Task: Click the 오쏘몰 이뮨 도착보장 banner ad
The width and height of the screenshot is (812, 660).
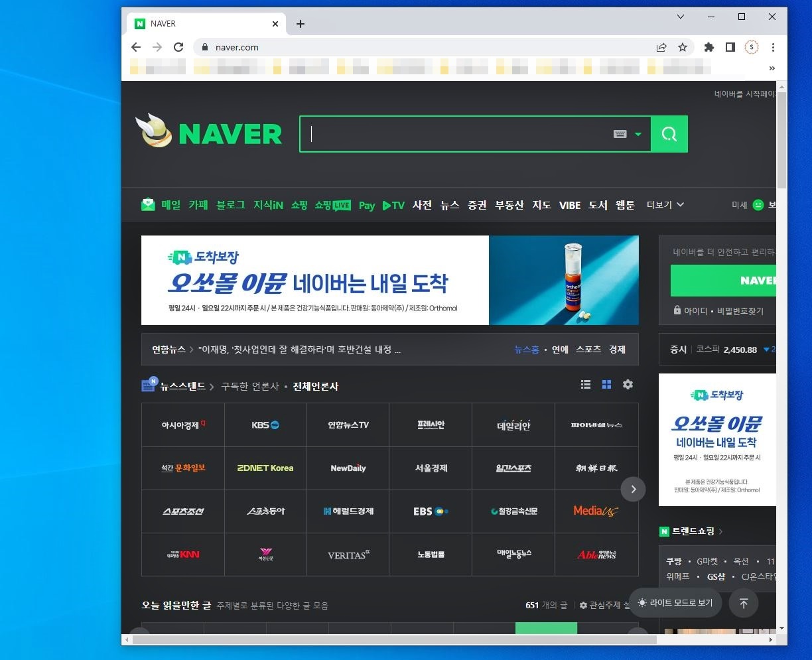Action: click(x=390, y=280)
